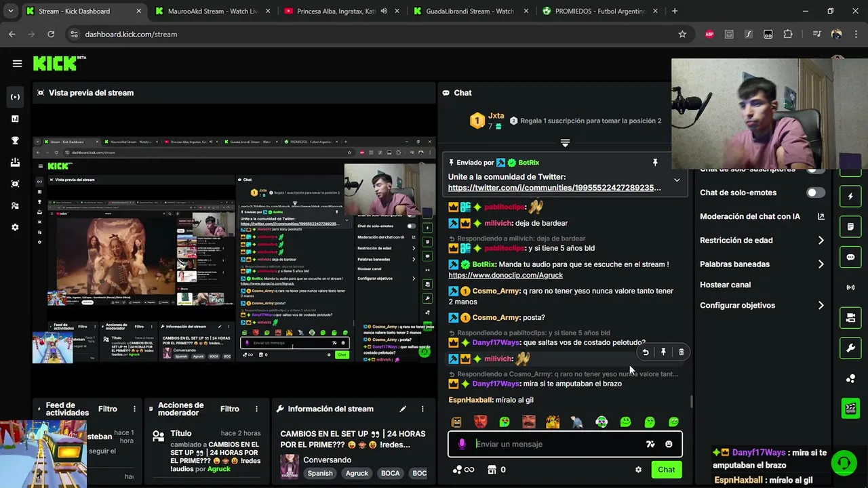This screenshot has height=488, width=868.
Task: Switch to MaurooAkd Stream browser tab
Action: point(212,11)
